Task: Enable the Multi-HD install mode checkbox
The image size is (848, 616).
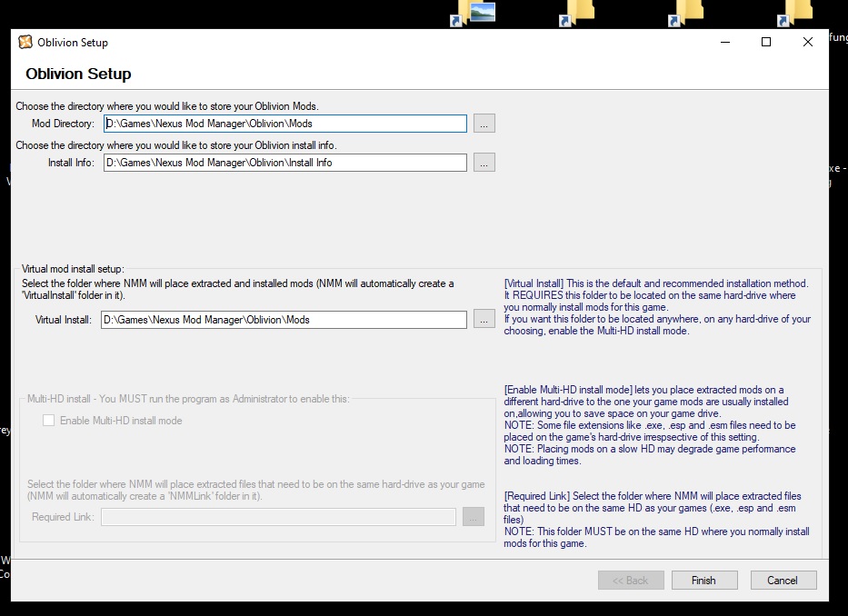Action: tap(49, 421)
